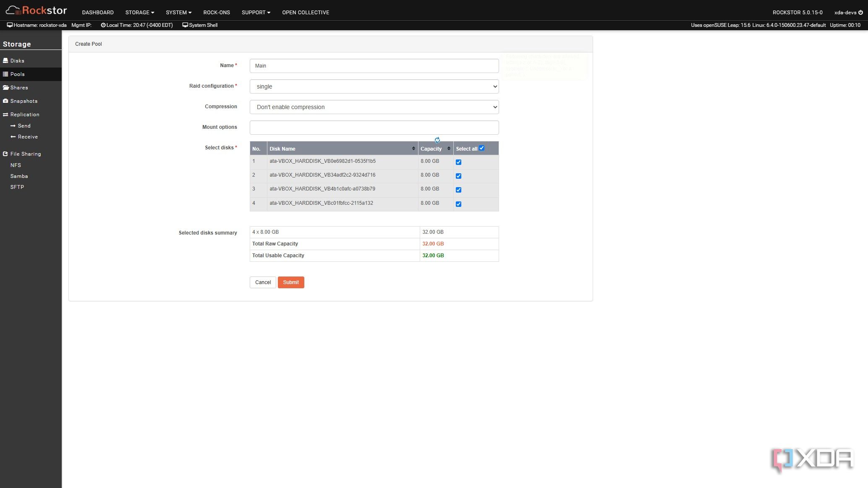Click the Rockstor logo
The image size is (868, 488).
36,10
